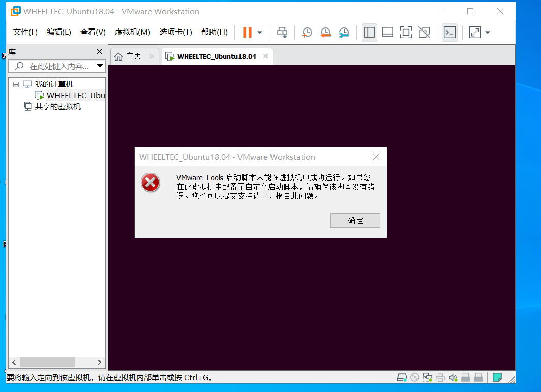Click the second USB device status icon
This screenshot has height=392, width=541.
(x=478, y=377)
